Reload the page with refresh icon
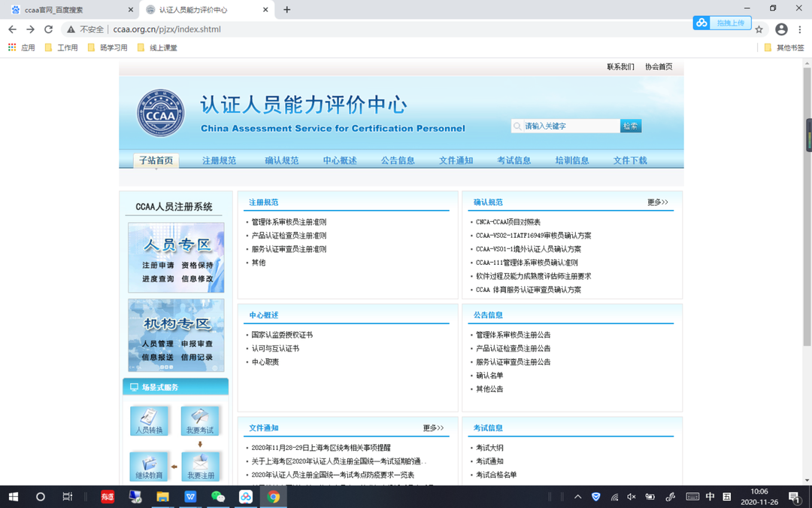 click(x=49, y=29)
